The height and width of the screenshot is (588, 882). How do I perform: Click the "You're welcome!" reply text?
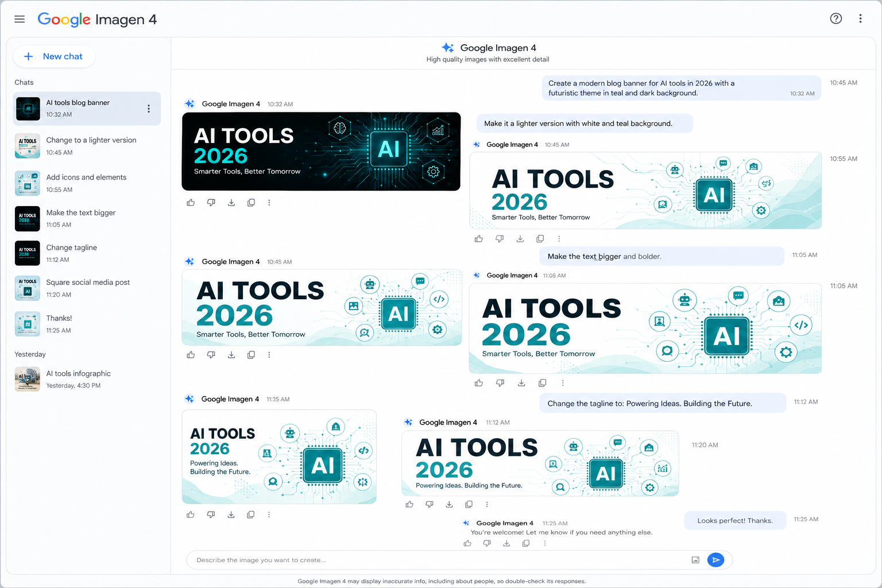(562, 532)
